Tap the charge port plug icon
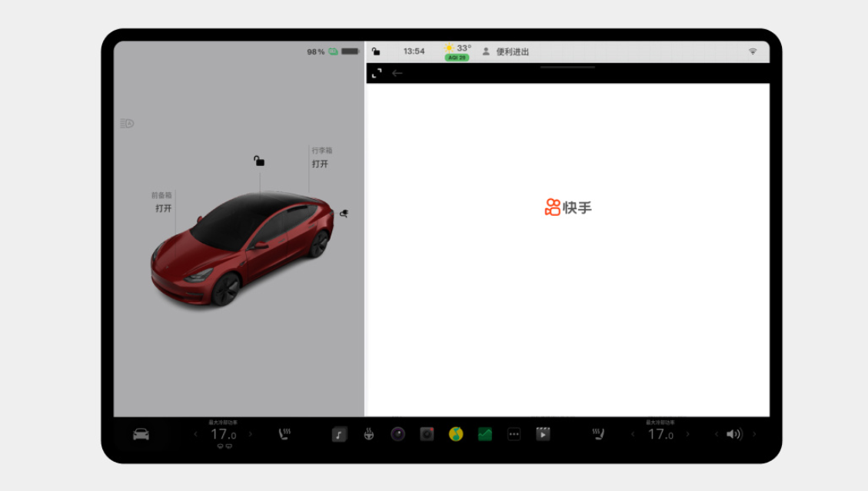868x491 pixels. (x=344, y=214)
